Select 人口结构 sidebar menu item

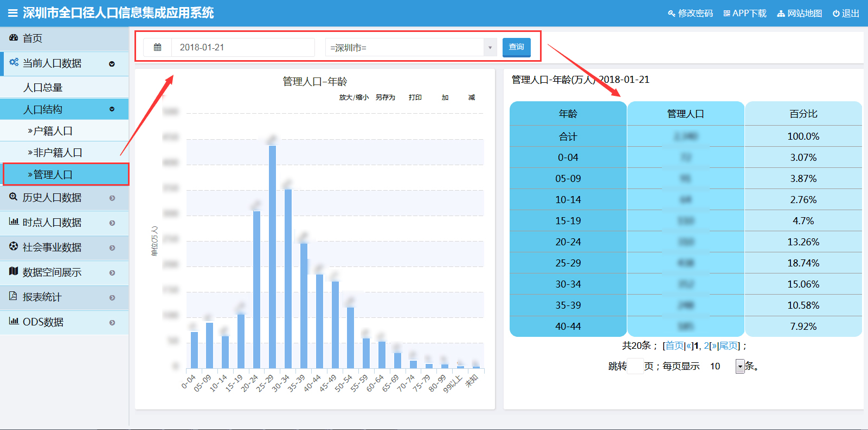click(64, 109)
